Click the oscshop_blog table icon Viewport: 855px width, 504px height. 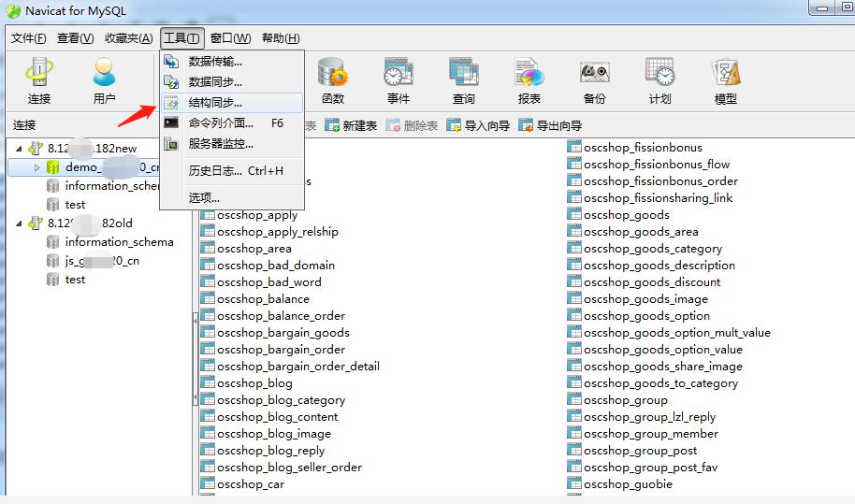(208, 383)
